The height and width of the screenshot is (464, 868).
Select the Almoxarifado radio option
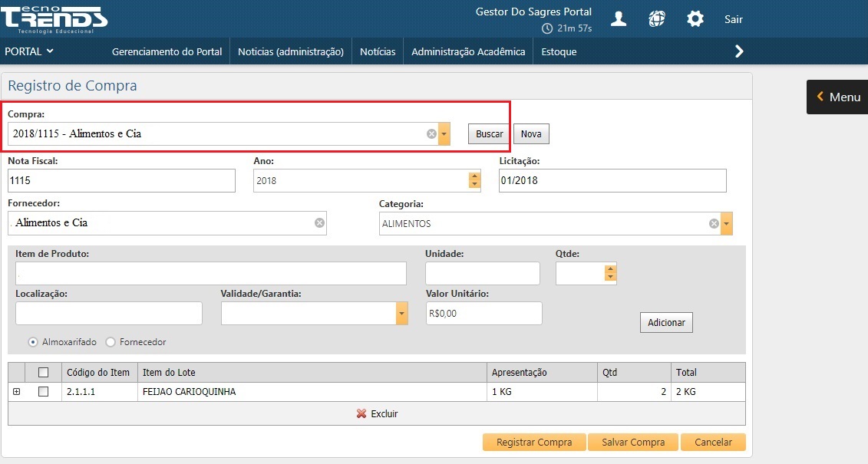(33, 342)
